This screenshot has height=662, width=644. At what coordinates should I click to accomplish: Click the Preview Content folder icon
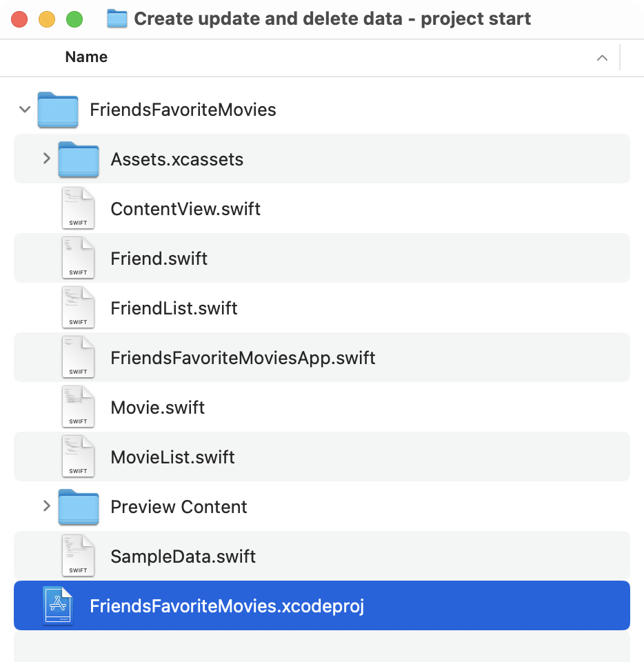78,506
